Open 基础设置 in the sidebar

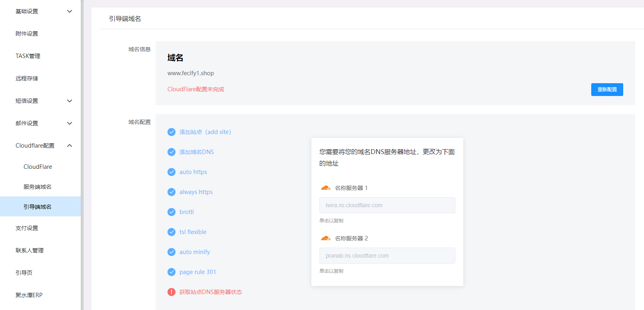40,11
